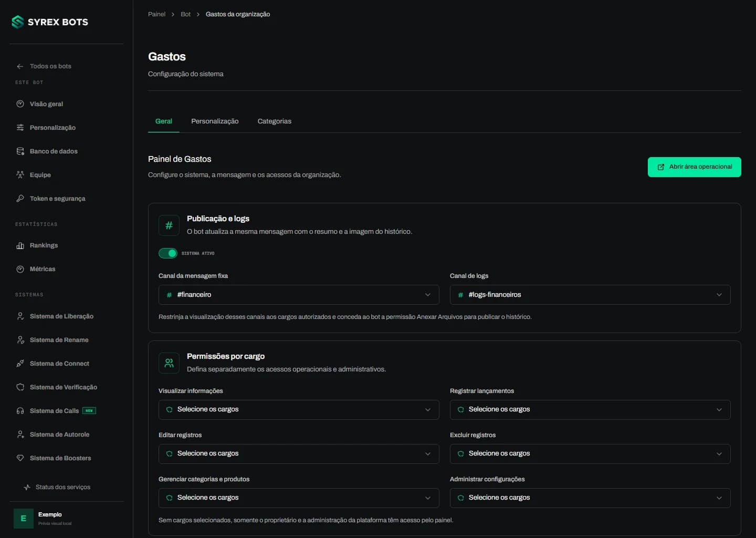756x538 pixels.
Task: Expand the Administrar configurações role selector
Action: click(x=590, y=498)
